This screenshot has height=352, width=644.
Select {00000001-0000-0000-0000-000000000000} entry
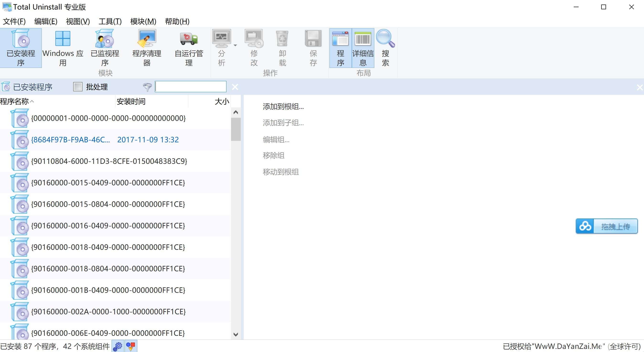115,118
